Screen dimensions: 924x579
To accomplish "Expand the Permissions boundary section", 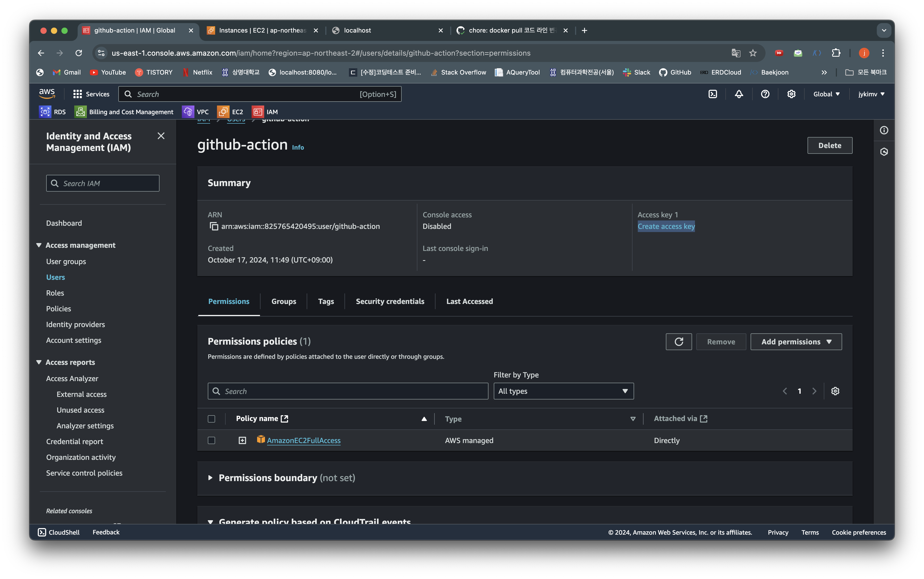I will click(x=210, y=478).
